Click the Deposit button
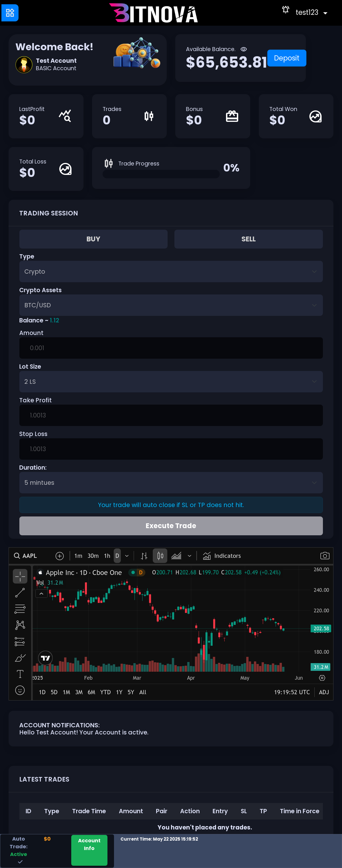The width and height of the screenshot is (342, 868). (x=286, y=58)
